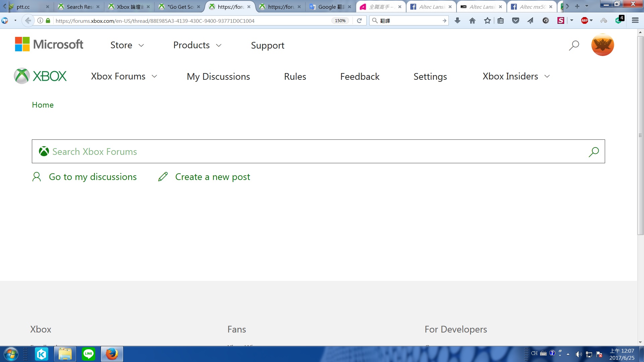Select the Rules menu item
This screenshot has width=644, height=362.
pos(295,76)
